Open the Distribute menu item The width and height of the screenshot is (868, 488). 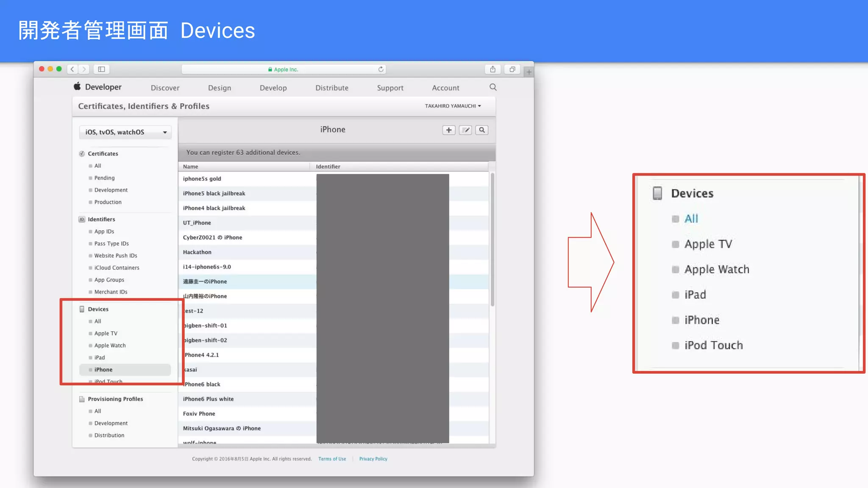[x=332, y=88]
